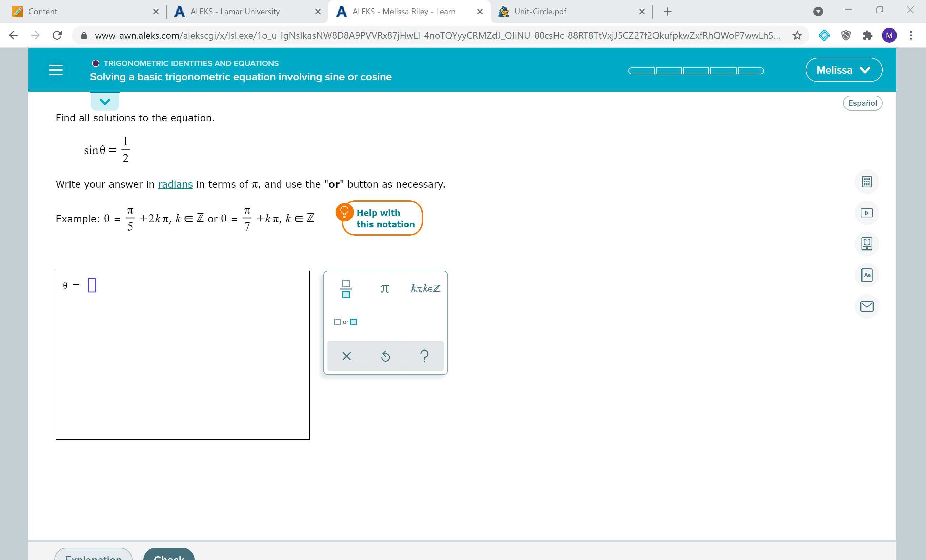Switch to the Unit-Circle.pdf tab

point(540,11)
